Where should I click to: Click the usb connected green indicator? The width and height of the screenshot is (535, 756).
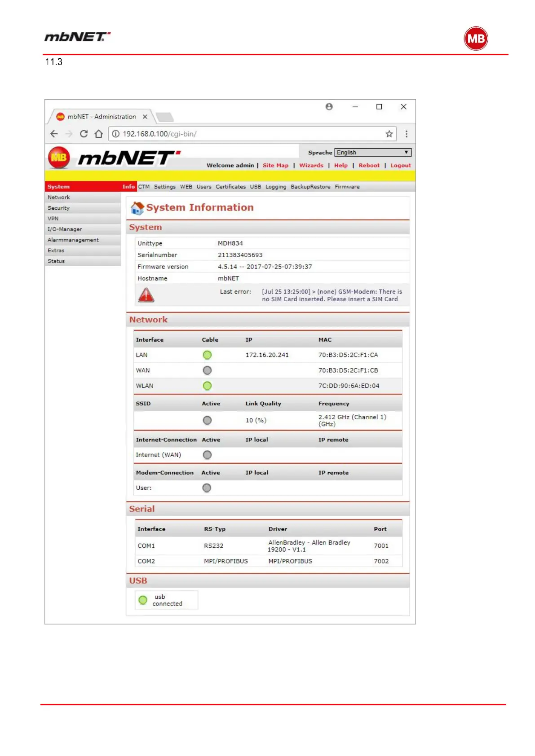[x=143, y=600]
